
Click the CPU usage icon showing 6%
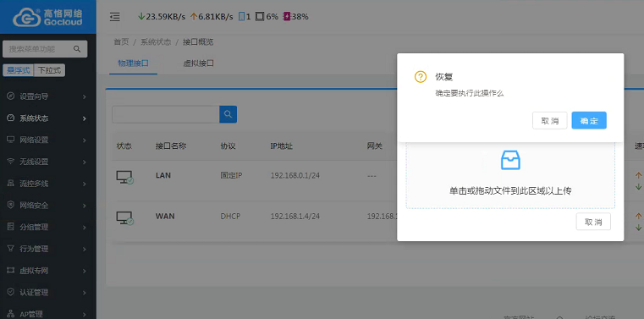(260, 16)
